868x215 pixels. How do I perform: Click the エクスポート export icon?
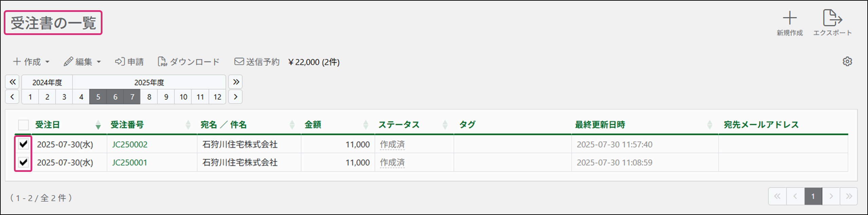point(832,18)
